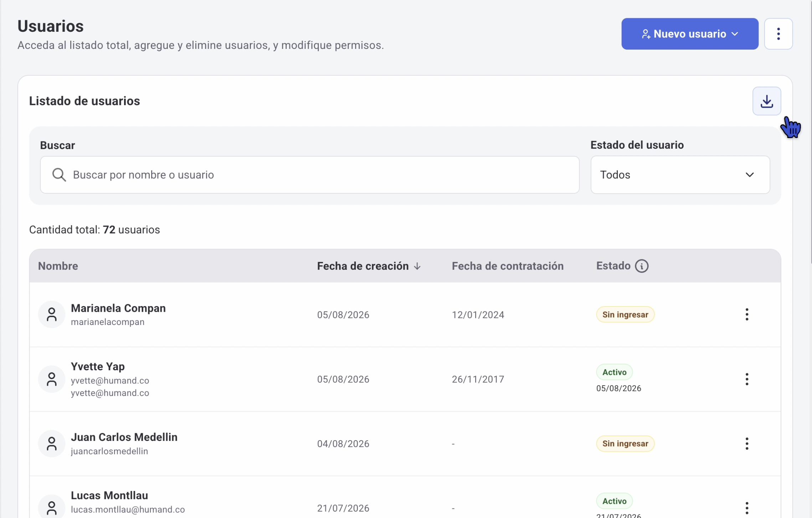This screenshot has width=812, height=518.
Task: Click the name Juan Carlos Medellin
Action: pos(124,437)
